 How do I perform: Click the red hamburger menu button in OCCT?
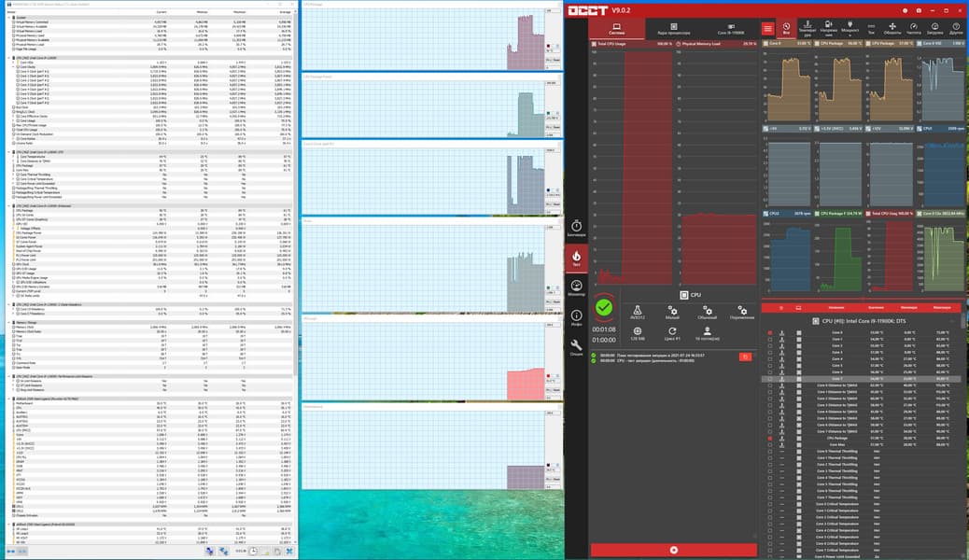click(x=767, y=28)
